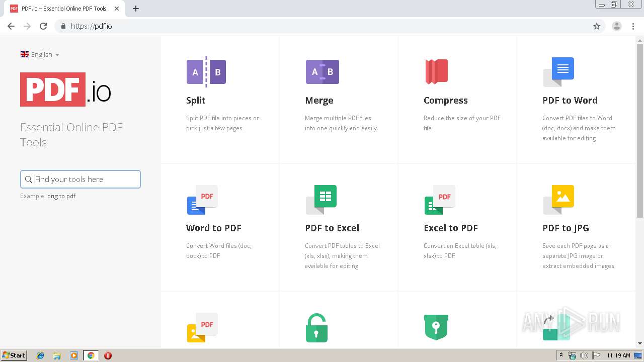The width and height of the screenshot is (644, 362).
Task: Click 'Split PDF file into pieces' description
Action: point(222,123)
